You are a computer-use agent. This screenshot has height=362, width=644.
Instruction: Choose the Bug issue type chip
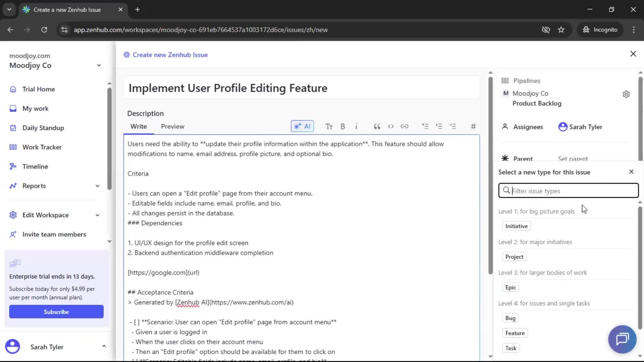tap(510, 318)
